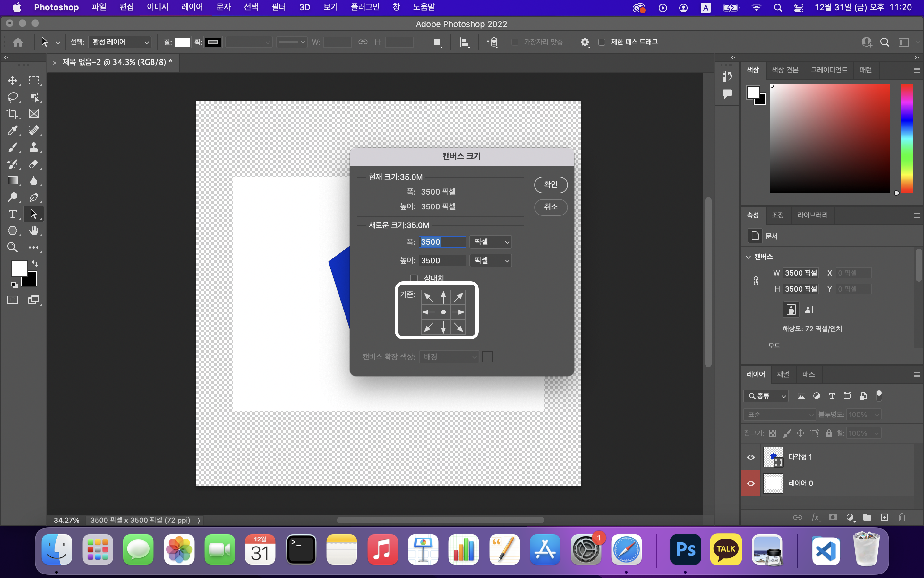This screenshot has height=578, width=924.
Task: Select the Gradient tool
Action: (x=13, y=180)
